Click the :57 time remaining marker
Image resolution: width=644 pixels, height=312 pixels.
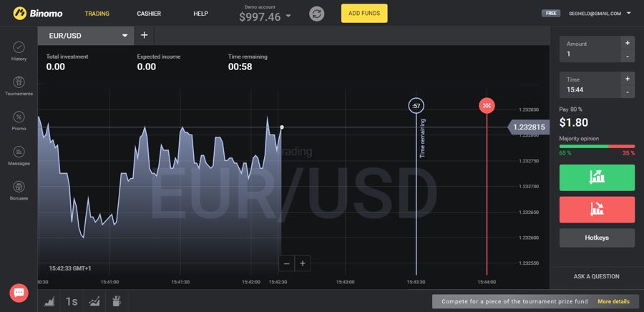[x=416, y=106]
